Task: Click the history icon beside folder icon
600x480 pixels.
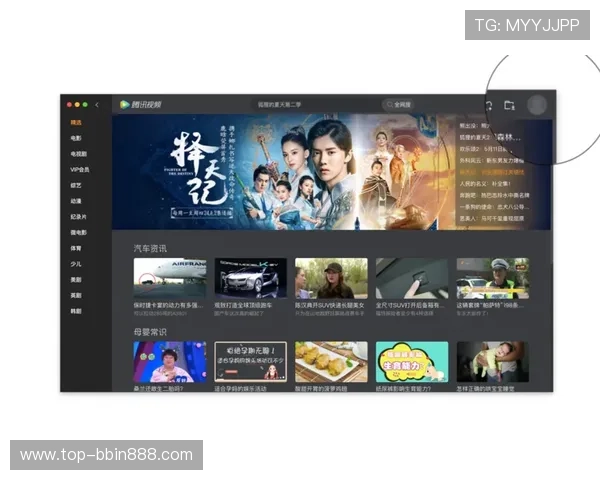Action: coord(489,105)
